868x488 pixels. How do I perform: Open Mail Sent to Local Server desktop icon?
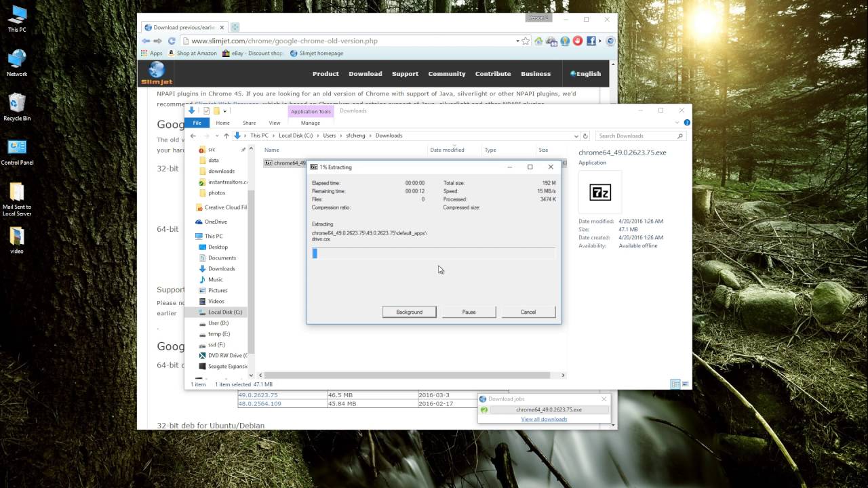tap(17, 200)
